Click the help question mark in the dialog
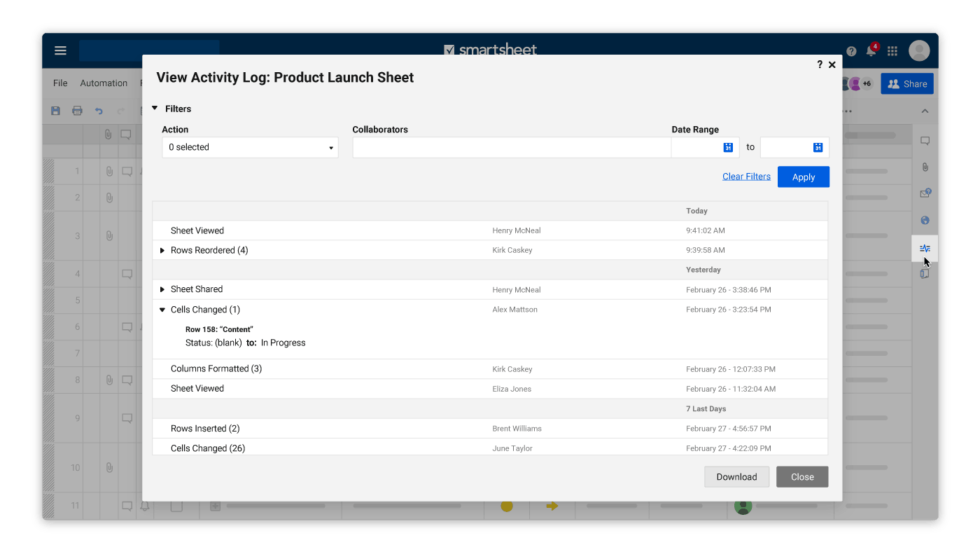Screen dimensions: 980x552 pyautogui.click(x=820, y=64)
